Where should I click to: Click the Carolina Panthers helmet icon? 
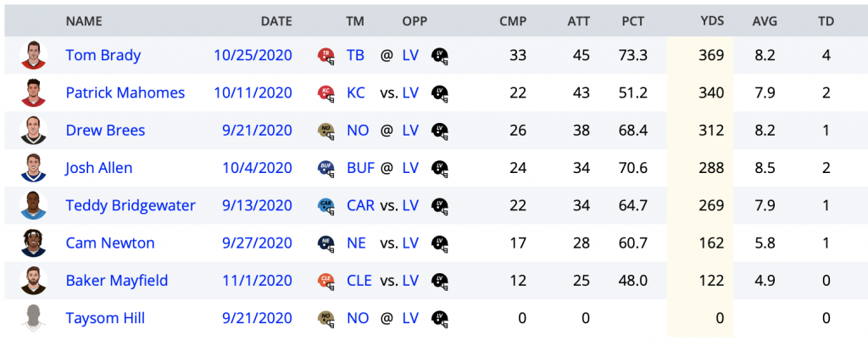326,205
